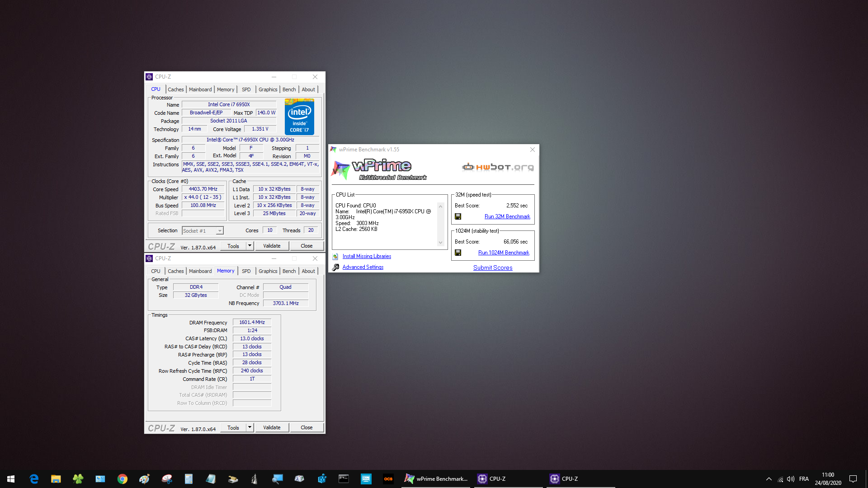Open Graphics tab in top CPU-Z window
868x488 pixels.
[268, 89]
